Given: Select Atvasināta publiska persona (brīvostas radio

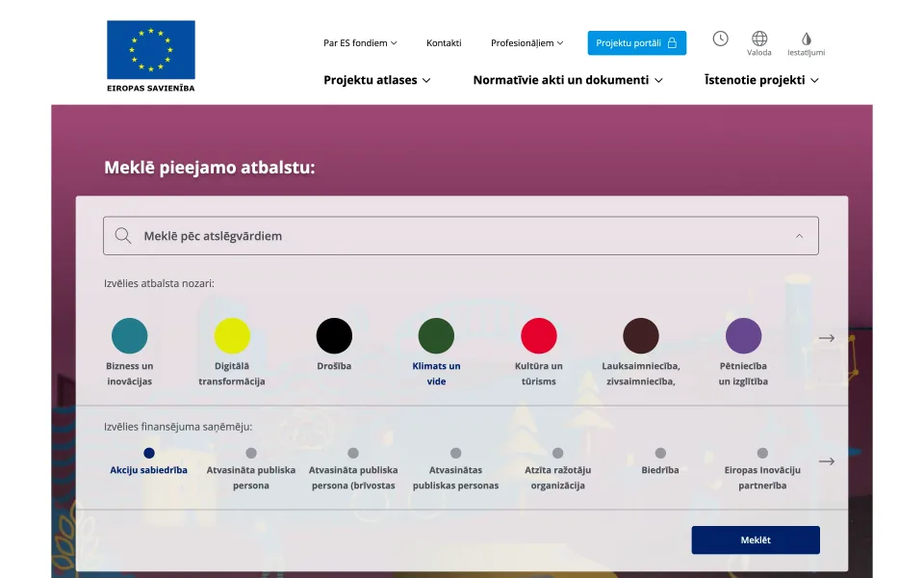Looking at the screenshot, I should pyautogui.click(x=353, y=453).
